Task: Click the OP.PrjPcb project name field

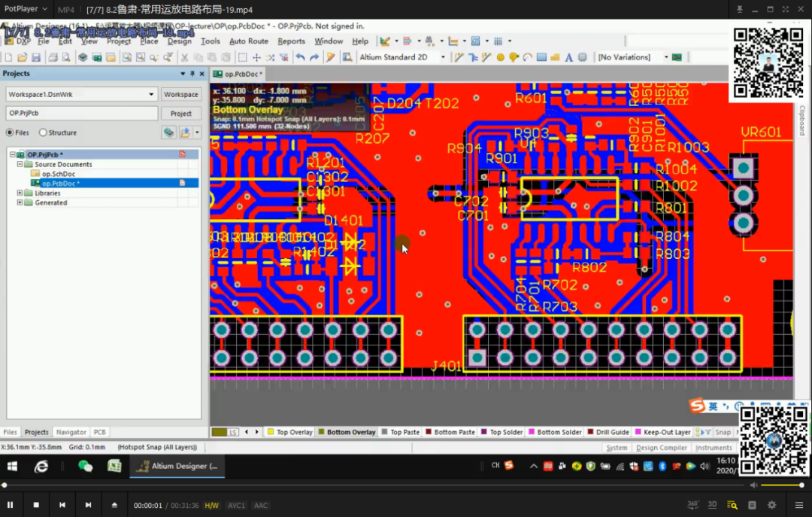Action: coord(82,113)
